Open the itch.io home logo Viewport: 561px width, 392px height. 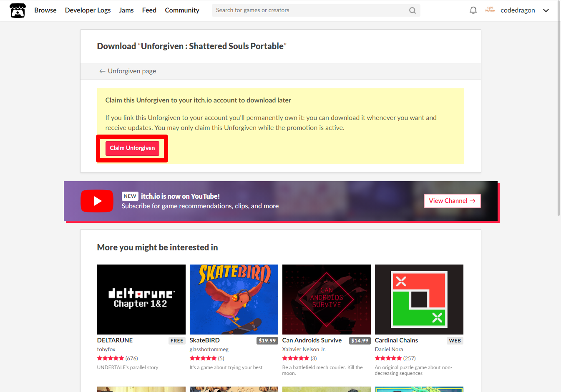tap(18, 10)
